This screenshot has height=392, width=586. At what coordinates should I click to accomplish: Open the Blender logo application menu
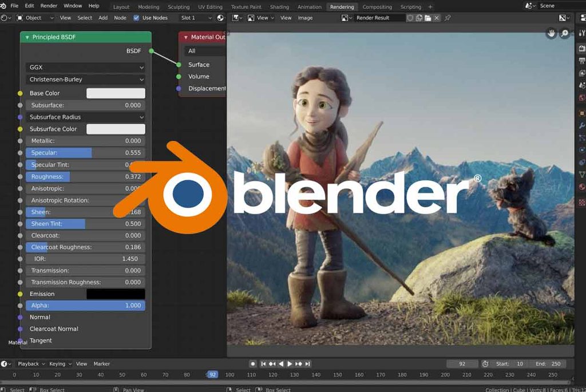(x=3, y=6)
